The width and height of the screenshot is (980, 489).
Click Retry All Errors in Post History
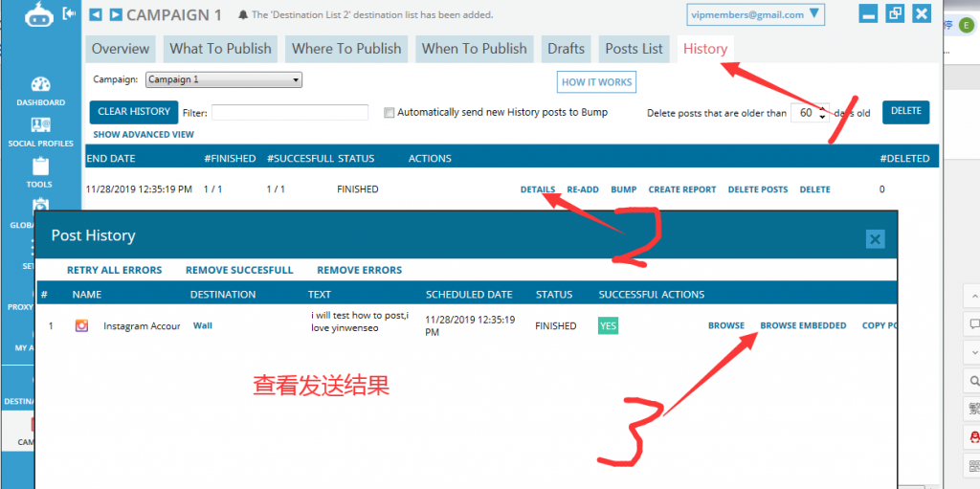(x=114, y=270)
